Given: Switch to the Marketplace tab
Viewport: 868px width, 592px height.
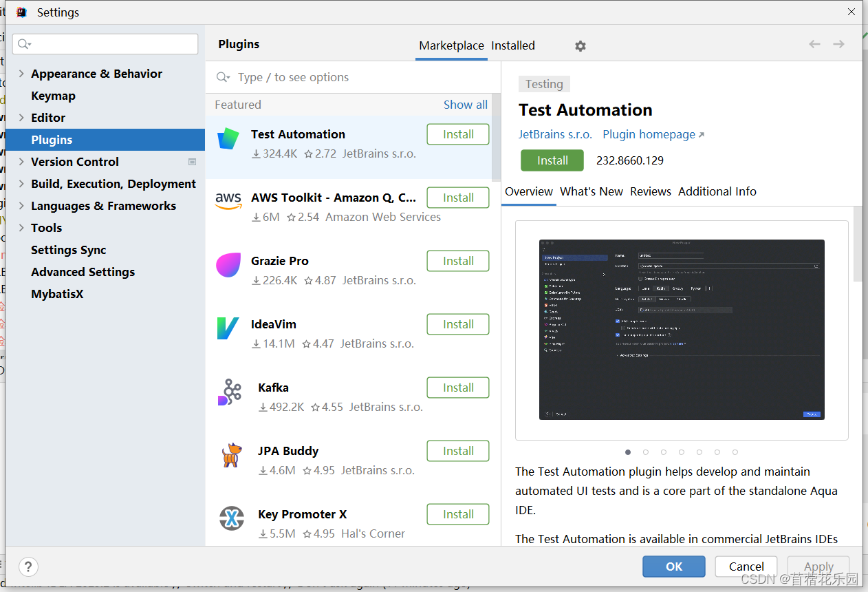Looking at the screenshot, I should (x=451, y=45).
